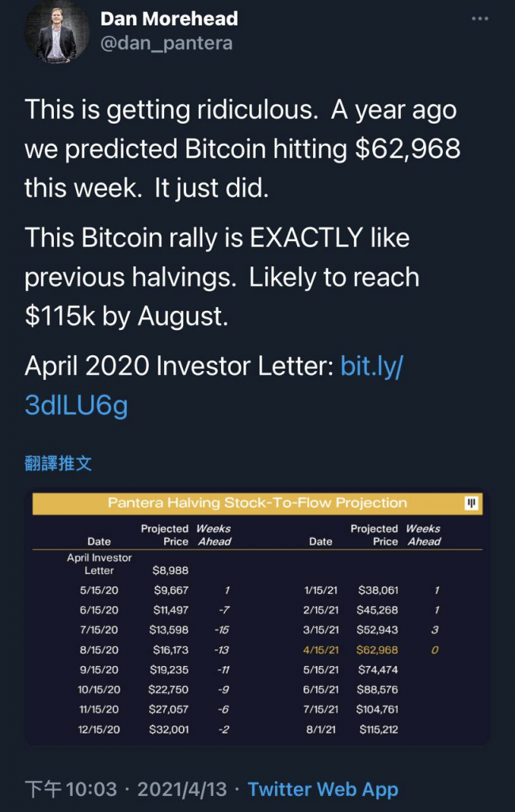Open the Twitter Web App source link

point(323,789)
